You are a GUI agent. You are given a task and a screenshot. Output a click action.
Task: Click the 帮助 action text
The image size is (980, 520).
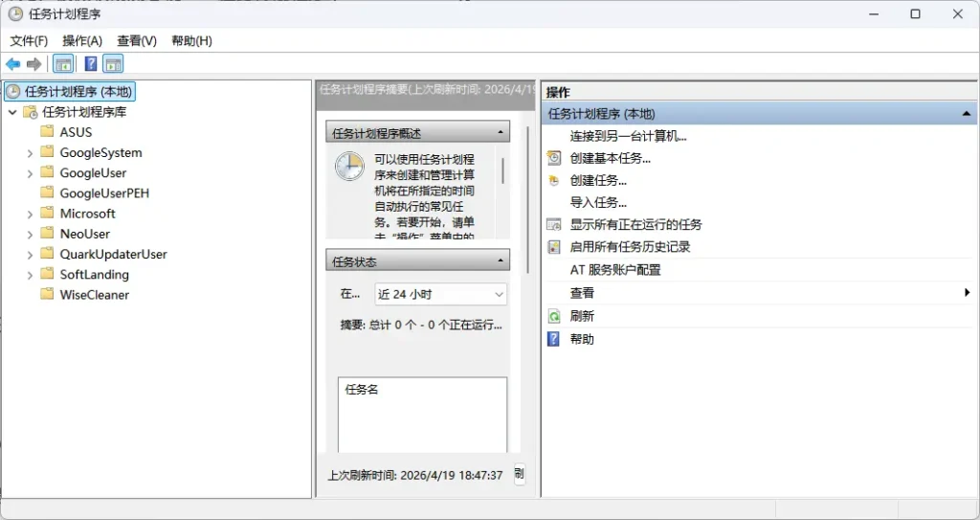(582, 339)
